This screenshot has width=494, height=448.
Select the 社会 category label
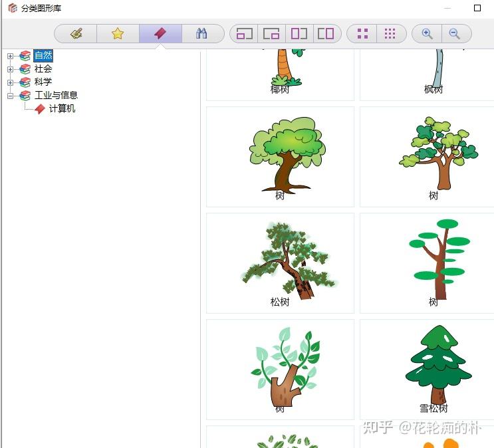coord(43,68)
